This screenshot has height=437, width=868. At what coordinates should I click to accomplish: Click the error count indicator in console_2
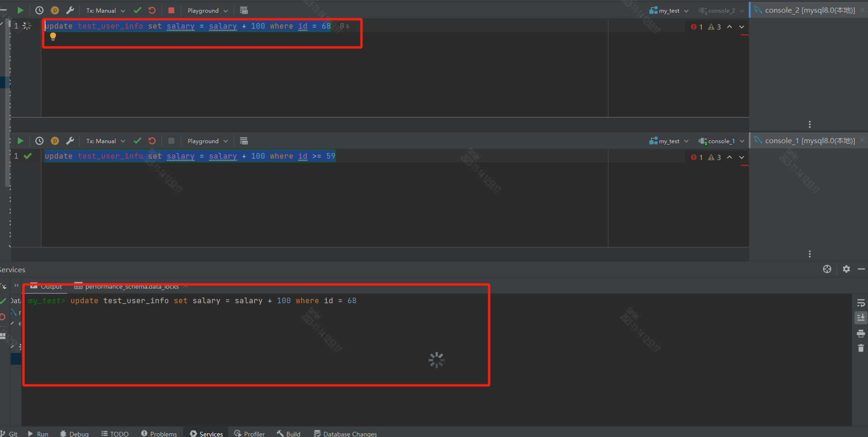(x=697, y=27)
